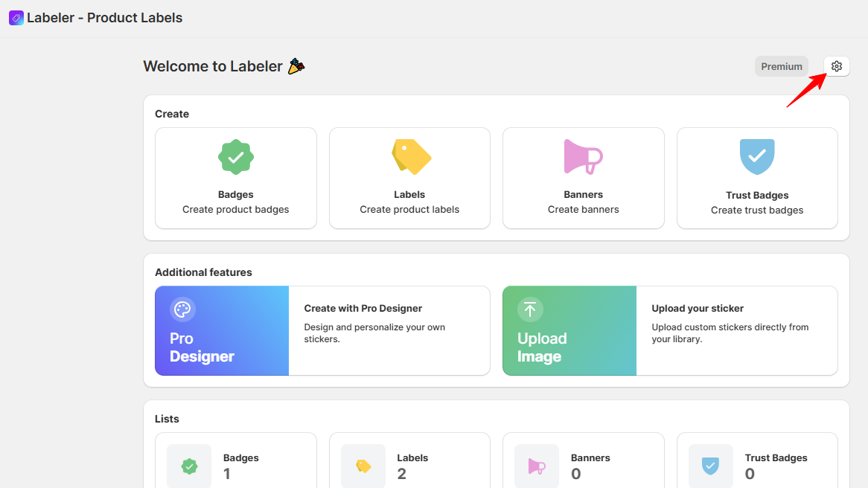
Task: Click the Labeler app logo icon
Action: pyautogui.click(x=16, y=18)
